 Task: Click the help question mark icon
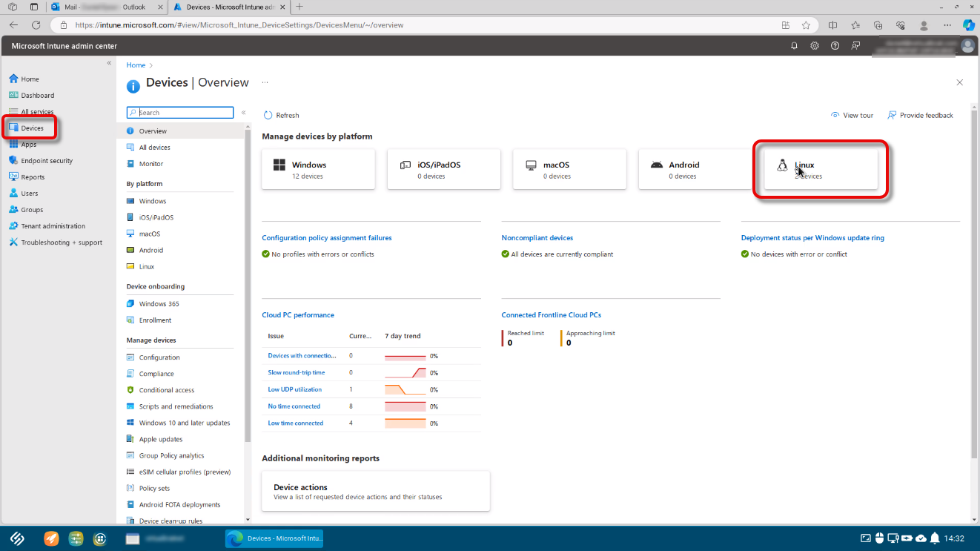pos(835,46)
